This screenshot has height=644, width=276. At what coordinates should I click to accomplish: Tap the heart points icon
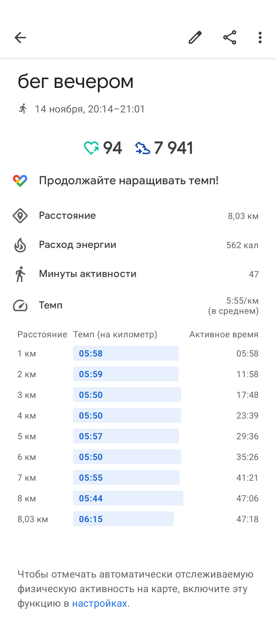point(91,148)
